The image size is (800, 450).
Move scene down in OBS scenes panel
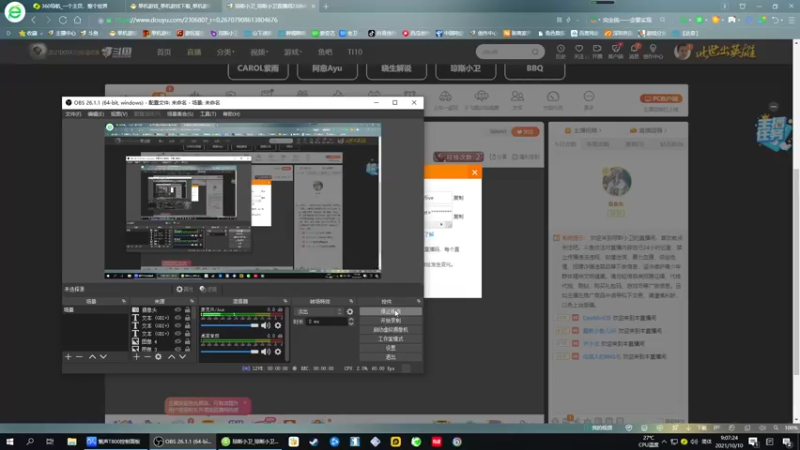point(104,357)
